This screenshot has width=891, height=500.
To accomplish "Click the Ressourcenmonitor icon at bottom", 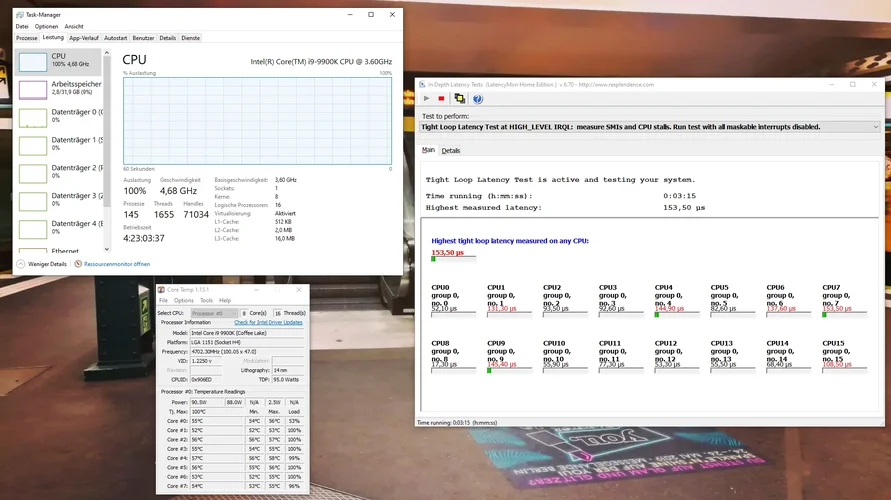I will point(77,264).
